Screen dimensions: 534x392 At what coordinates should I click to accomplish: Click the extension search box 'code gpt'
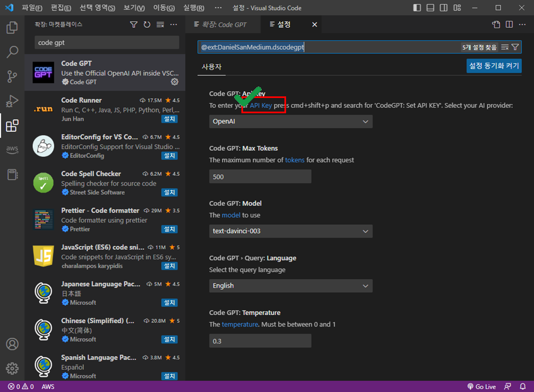pyautogui.click(x=107, y=42)
